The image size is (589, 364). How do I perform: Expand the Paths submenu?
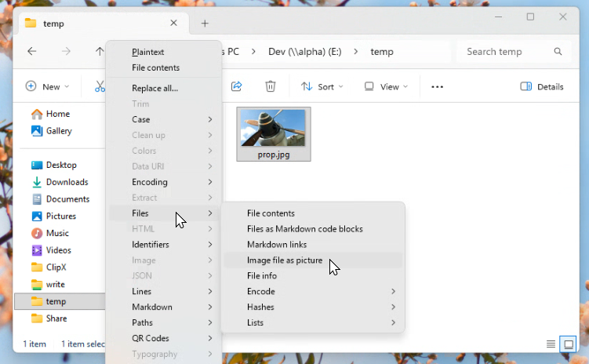tap(164, 322)
